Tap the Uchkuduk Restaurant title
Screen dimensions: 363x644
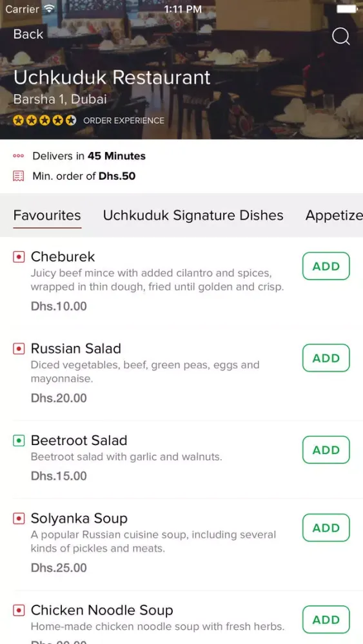[x=112, y=78]
